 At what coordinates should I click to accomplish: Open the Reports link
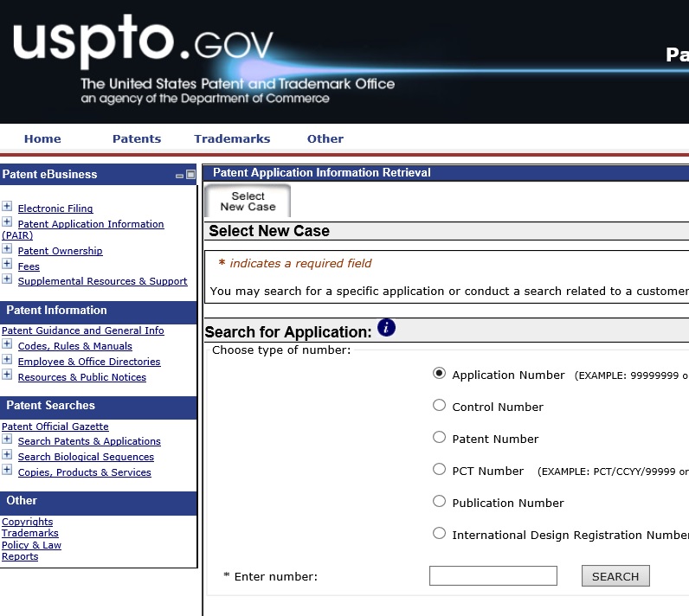[20, 556]
